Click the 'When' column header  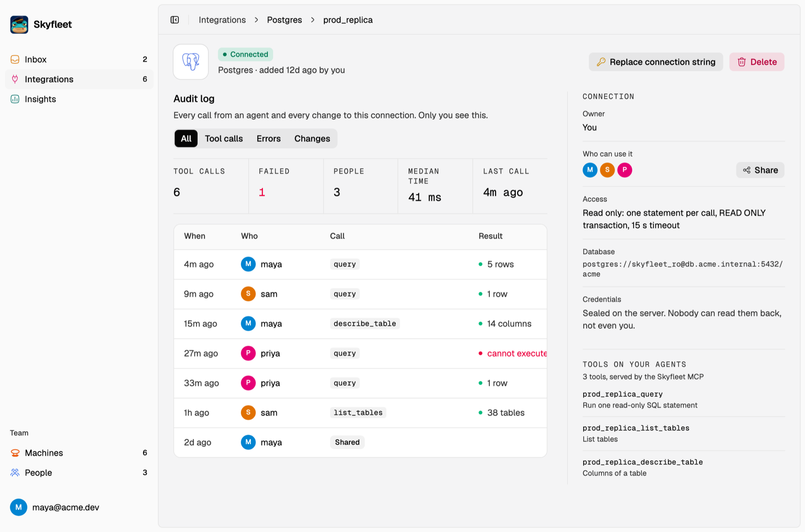click(x=195, y=236)
